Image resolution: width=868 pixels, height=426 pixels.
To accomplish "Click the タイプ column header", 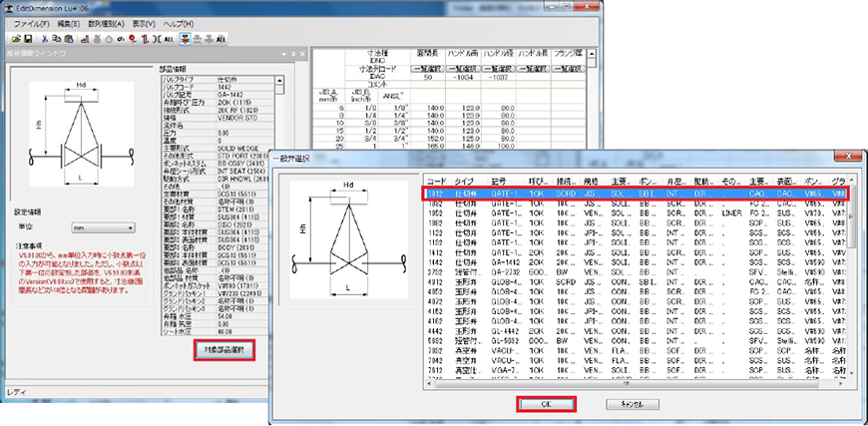I will 471,182.
